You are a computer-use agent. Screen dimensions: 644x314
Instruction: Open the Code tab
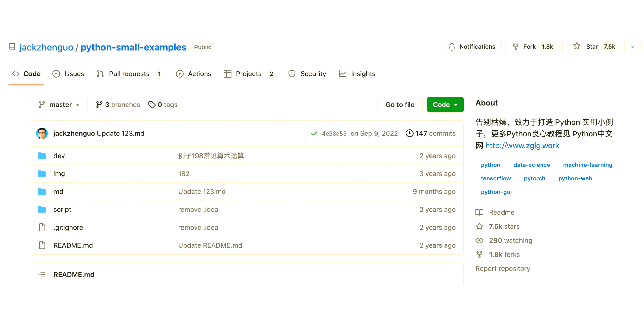[x=26, y=74]
